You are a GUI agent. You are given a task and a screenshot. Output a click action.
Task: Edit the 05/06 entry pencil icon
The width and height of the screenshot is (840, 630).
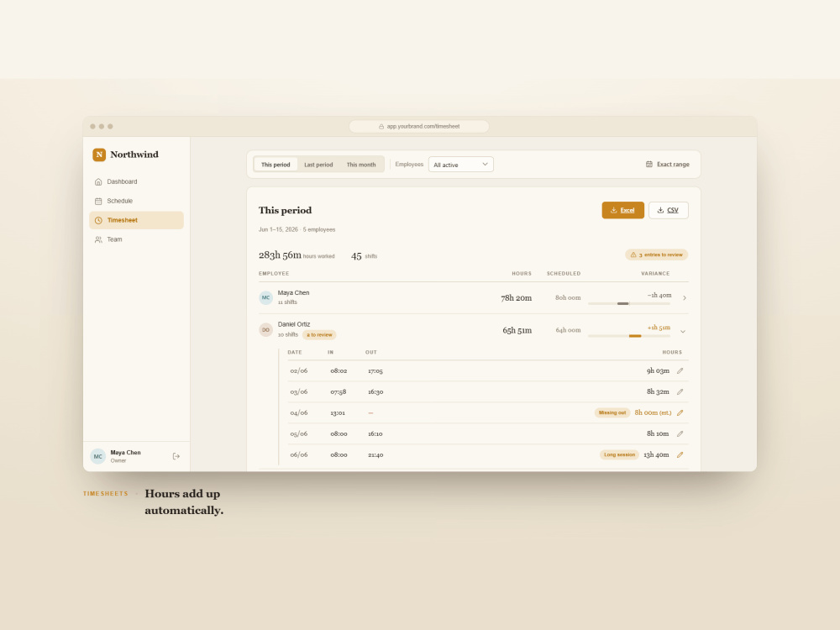pyautogui.click(x=680, y=433)
